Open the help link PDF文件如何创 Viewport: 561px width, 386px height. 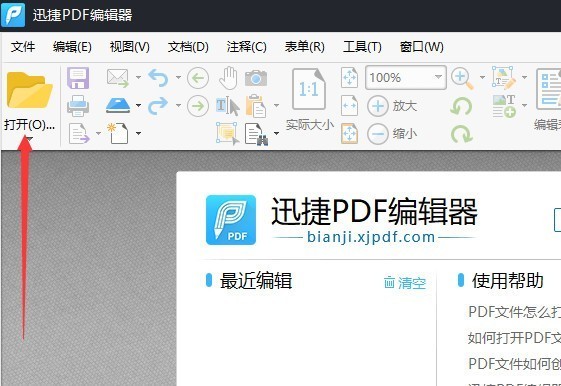514,364
